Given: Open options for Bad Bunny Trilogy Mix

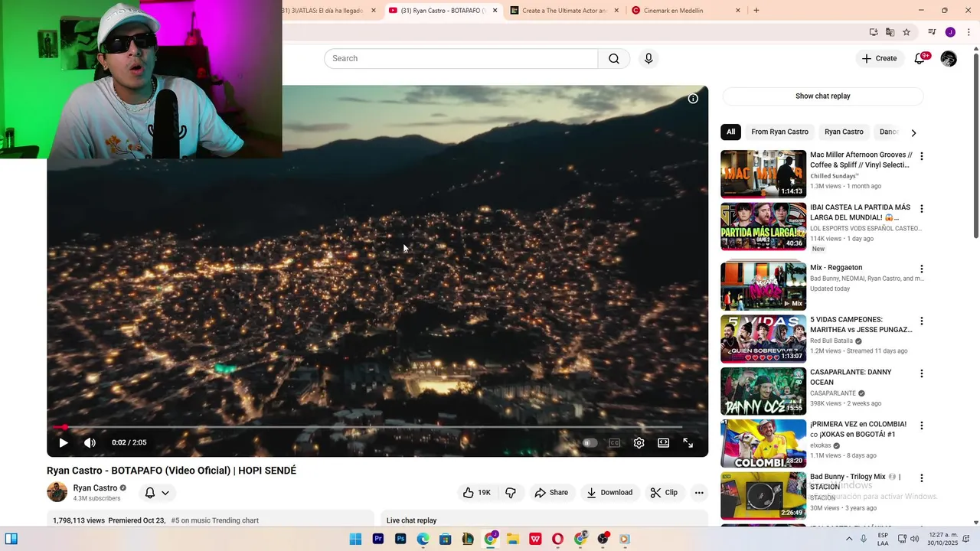Looking at the screenshot, I should coord(922,478).
